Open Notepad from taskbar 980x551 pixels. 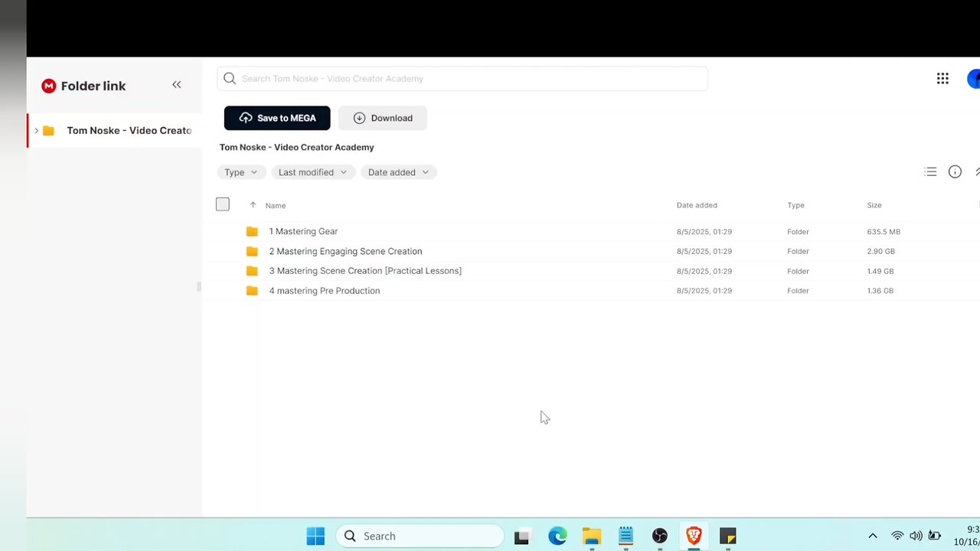click(626, 536)
